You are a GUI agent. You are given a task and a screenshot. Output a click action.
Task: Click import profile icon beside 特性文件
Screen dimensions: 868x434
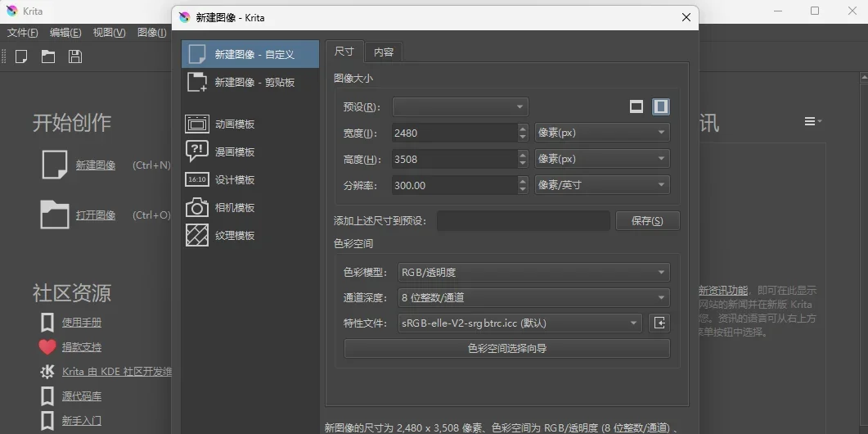point(659,323)
